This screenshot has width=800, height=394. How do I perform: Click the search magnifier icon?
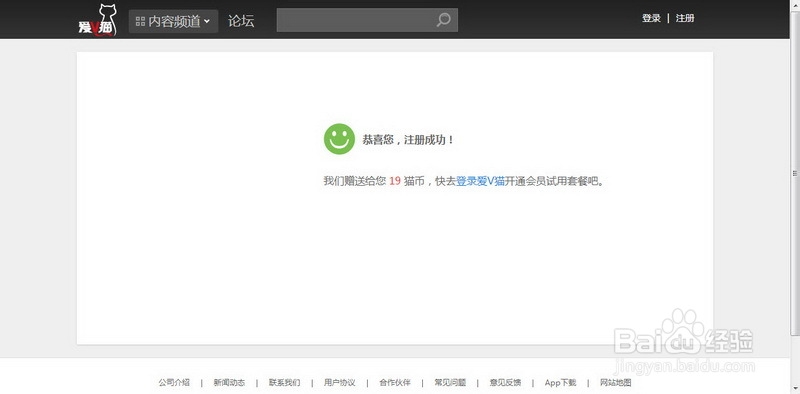tap(443, 20)
